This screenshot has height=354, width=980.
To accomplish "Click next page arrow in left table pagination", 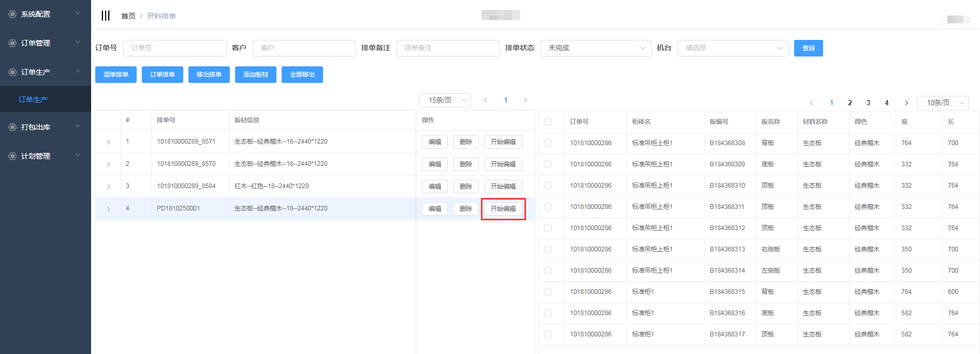I will (525, 101).
